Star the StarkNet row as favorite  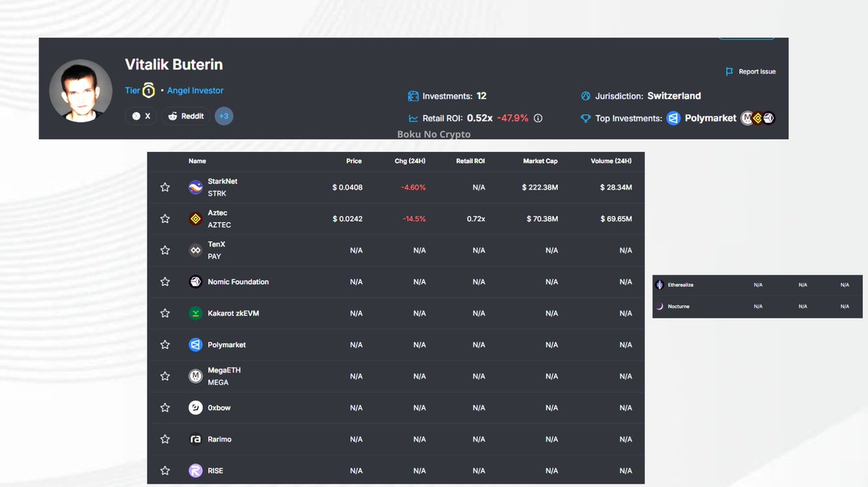pyautogui.click(x=165, y=187)
